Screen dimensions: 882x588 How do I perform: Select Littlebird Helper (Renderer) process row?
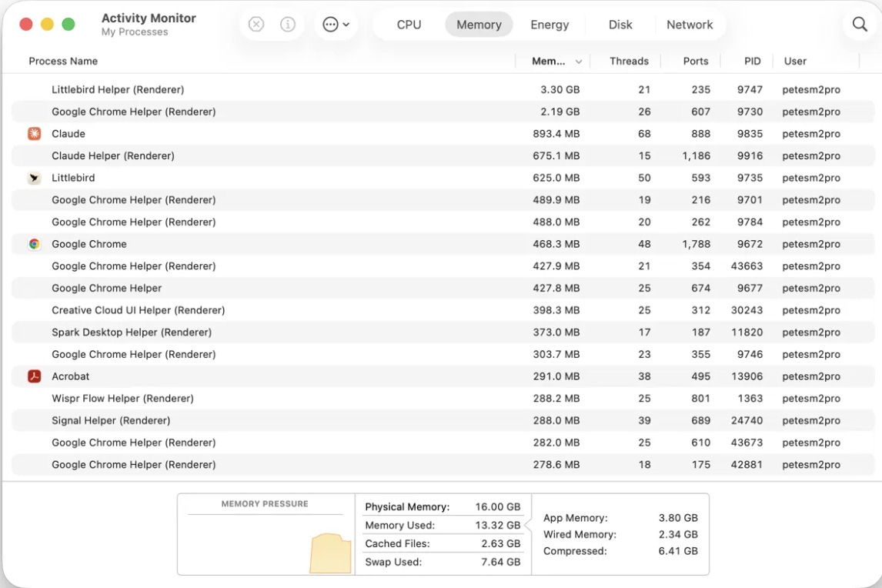pos(443,89)
